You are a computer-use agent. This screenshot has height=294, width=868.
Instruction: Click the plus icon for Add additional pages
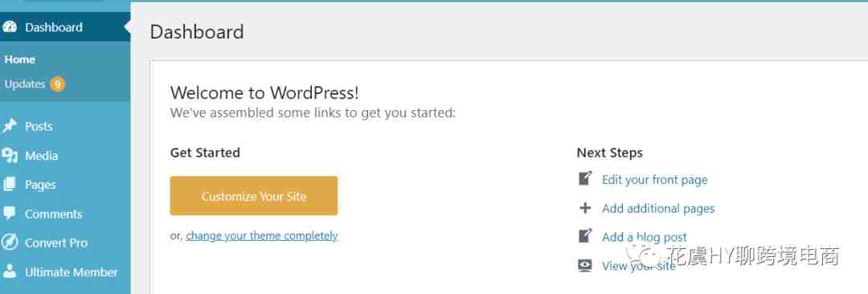click(585, 208)
